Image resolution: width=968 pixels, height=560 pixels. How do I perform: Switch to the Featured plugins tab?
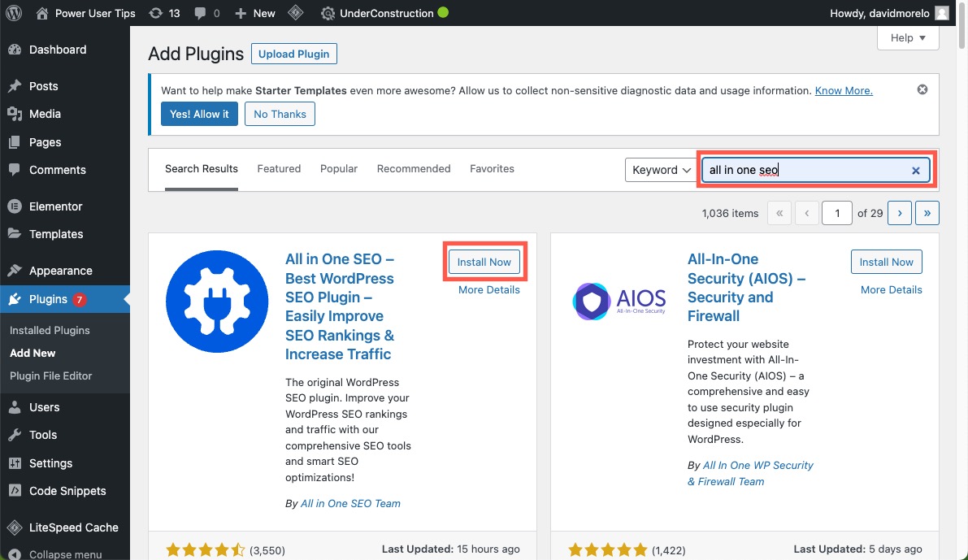click(279, 168)
